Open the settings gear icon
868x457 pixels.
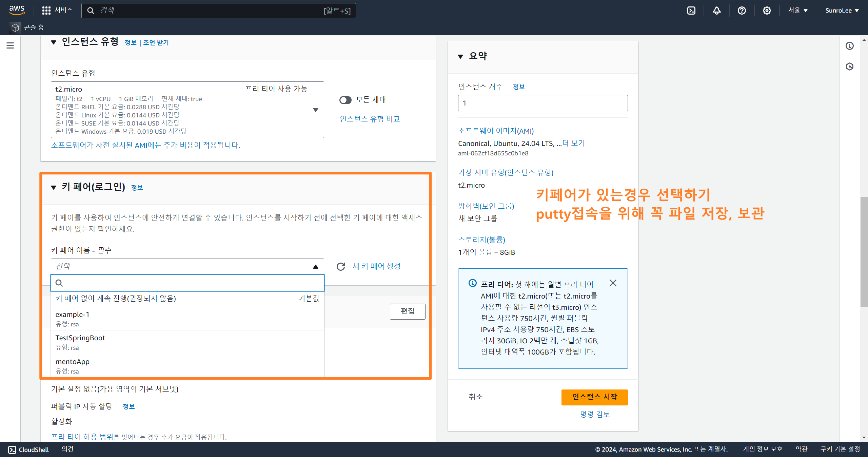point(767,11)
